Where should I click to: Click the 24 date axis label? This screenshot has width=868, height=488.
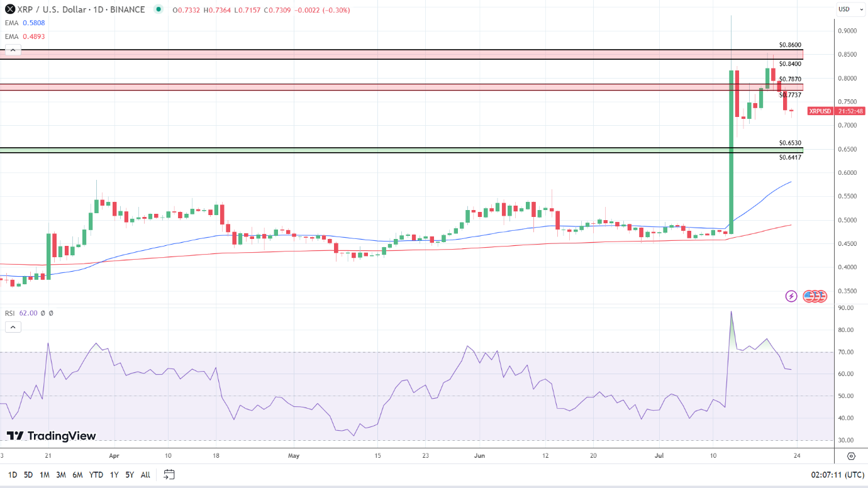pos(798,456)
